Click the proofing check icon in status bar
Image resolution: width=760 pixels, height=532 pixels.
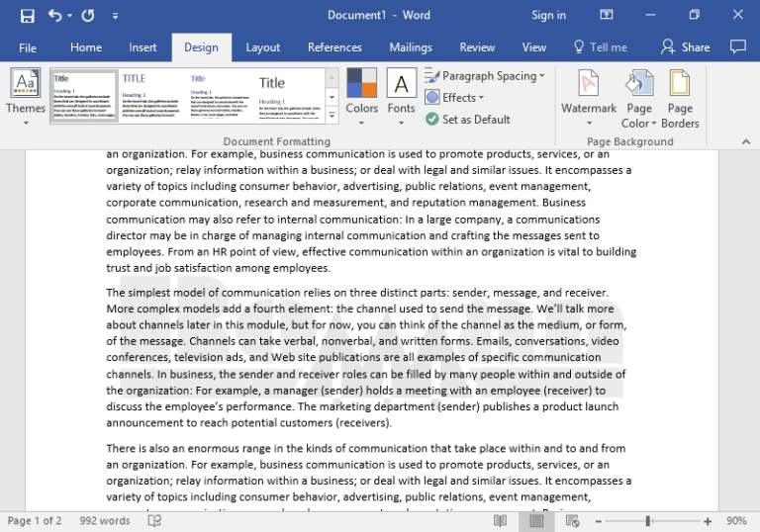[x=154, y=521]
